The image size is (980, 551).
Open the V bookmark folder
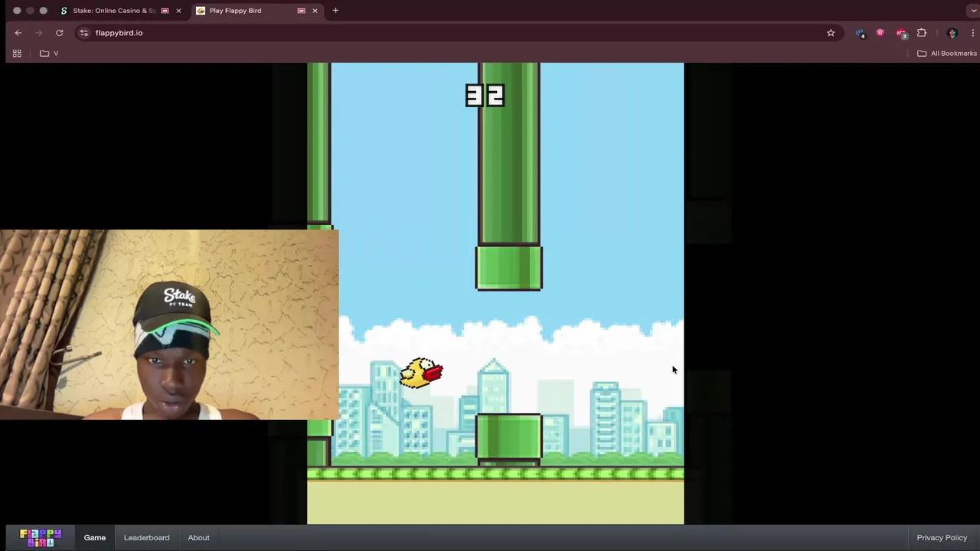49,54
